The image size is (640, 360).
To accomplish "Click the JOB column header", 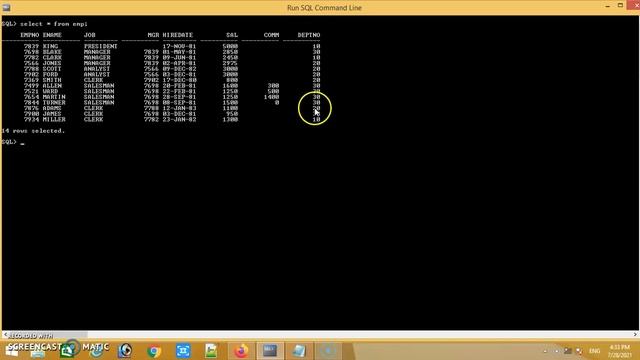I will click(89, 35).
